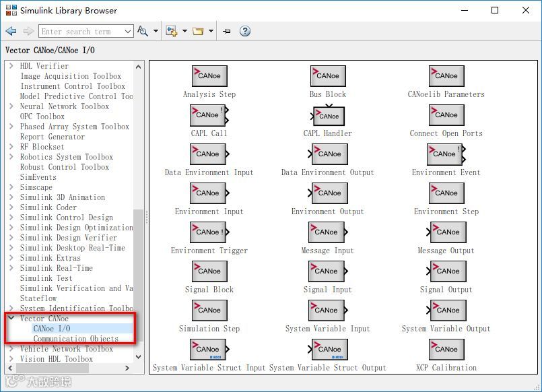Click the tree horizontal scroll right arrow

(127, 368)
